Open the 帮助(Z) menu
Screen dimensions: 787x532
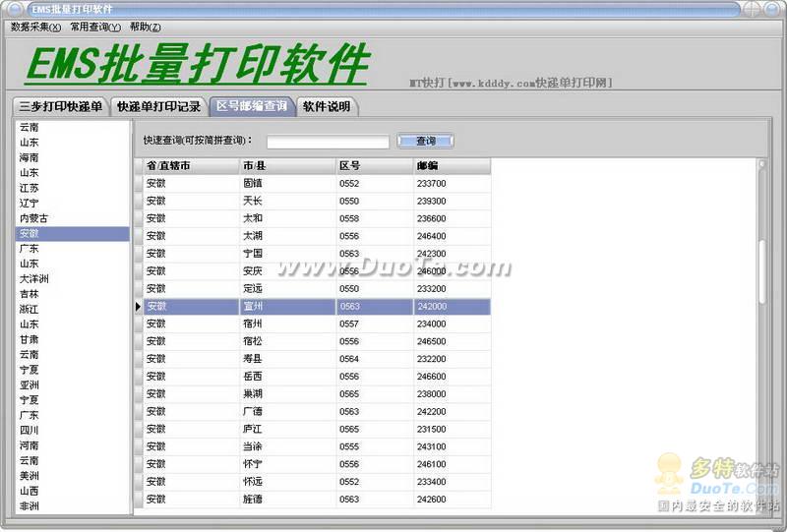(x=145, y=28)
